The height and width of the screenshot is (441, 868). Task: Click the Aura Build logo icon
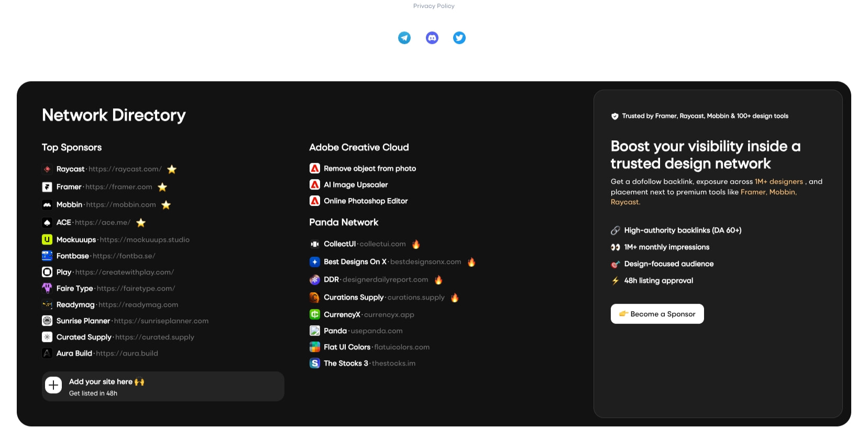[x=47, y=353]
